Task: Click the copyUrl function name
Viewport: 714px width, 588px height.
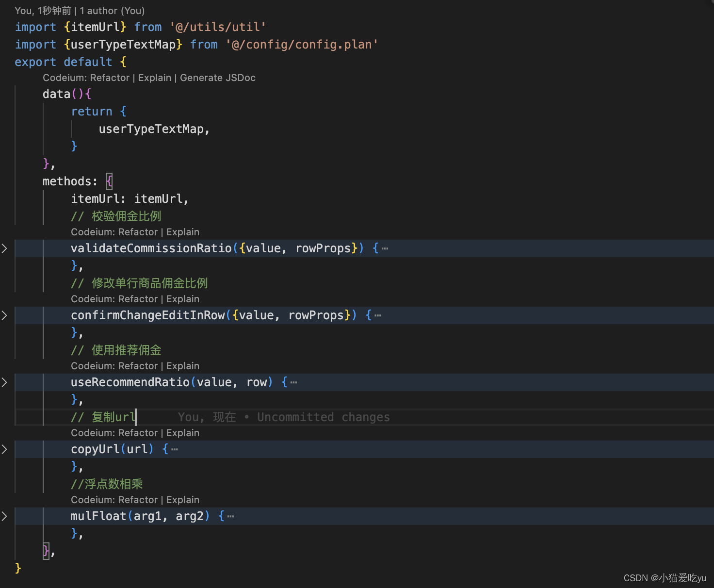Action: tap(95, 449)
